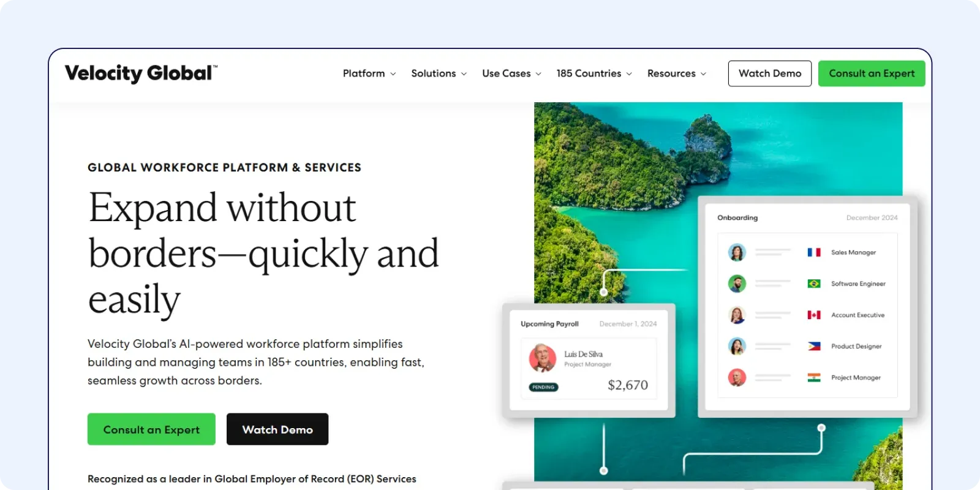Viewport: 980px width, 490px height.
Task: Click the Account Executive role text
Action: tap(858, 315)
